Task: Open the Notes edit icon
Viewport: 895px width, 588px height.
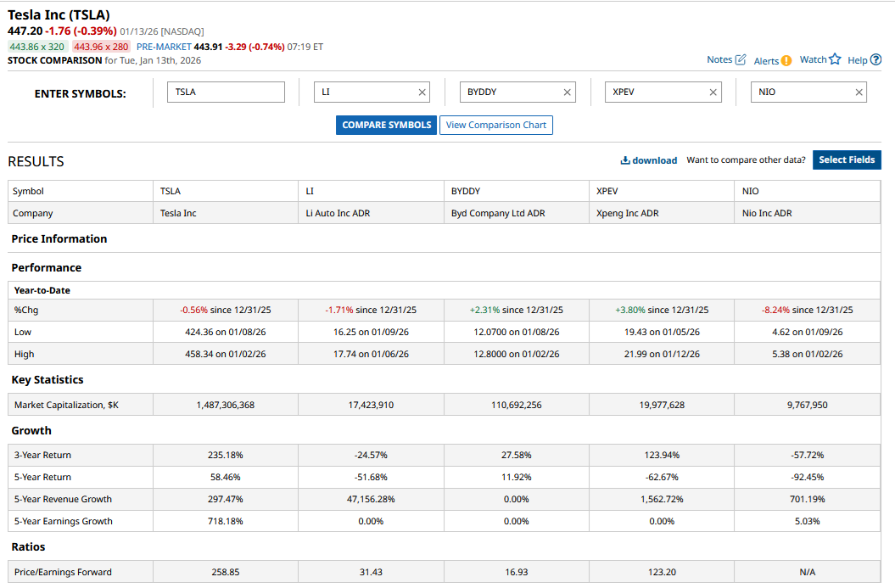Action: click(x=741, y=59)
